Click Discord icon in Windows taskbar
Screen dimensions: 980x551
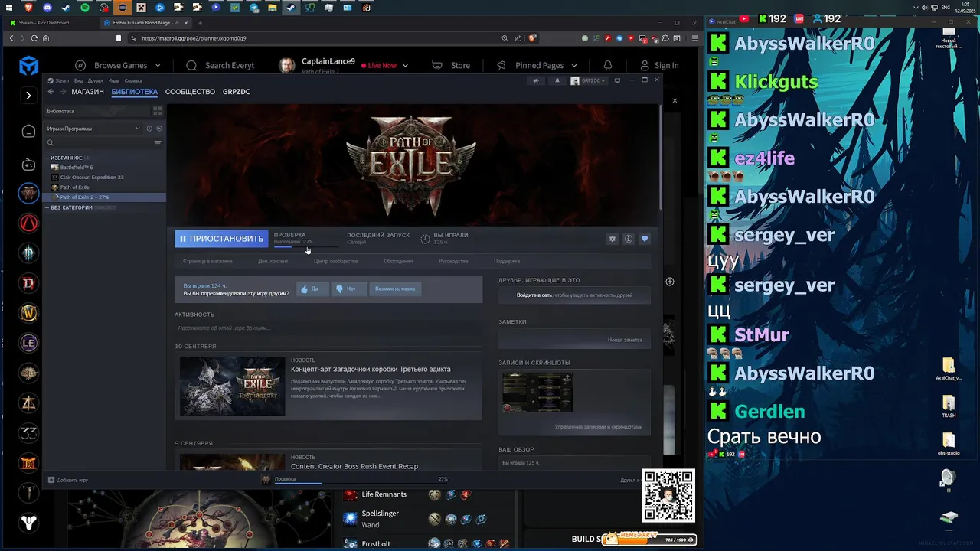[47, 8]
